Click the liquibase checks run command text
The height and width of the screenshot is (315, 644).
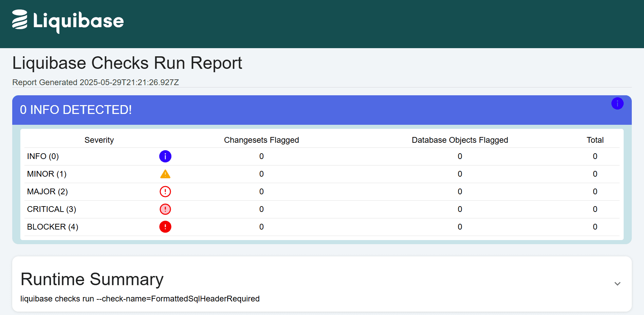(x=140, y=299)
